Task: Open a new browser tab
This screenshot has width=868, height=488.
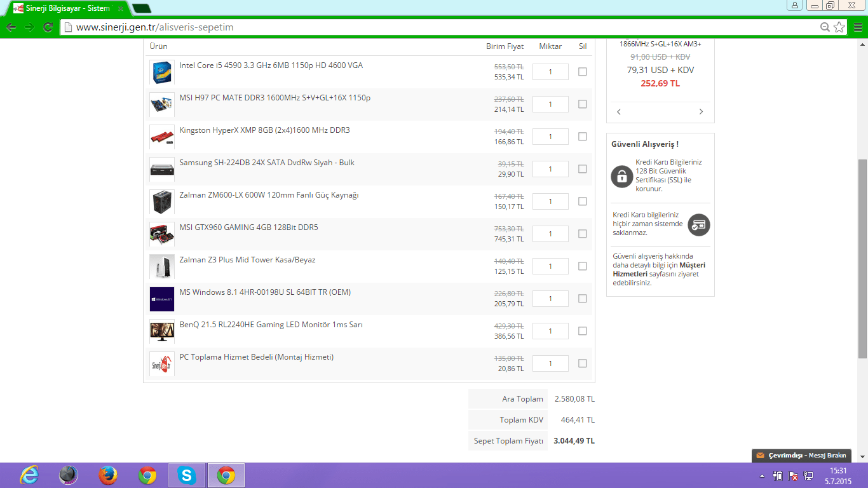Action: (x=141, y=8)
